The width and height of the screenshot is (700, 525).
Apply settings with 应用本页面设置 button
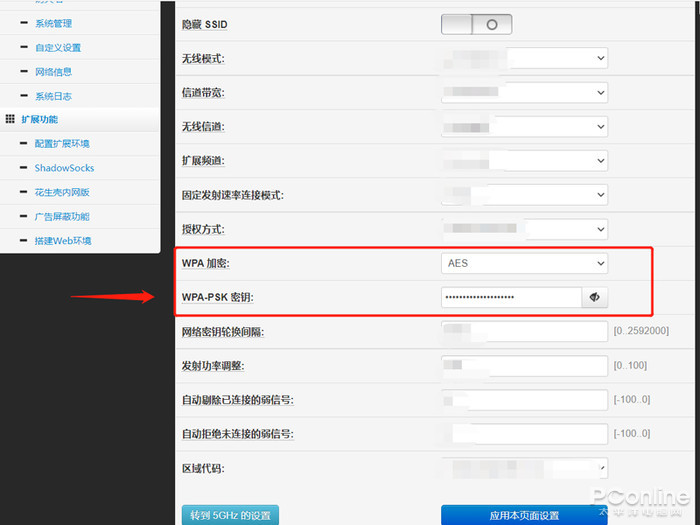click(524, 515)
